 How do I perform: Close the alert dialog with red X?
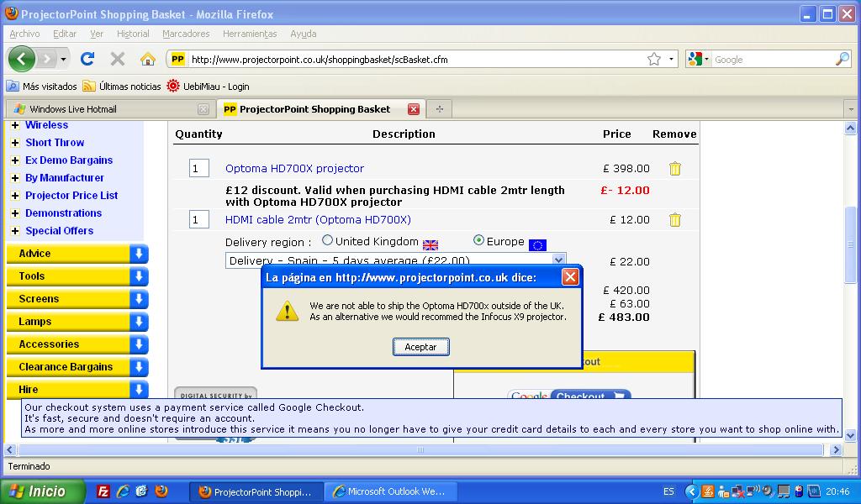point(570,277)
